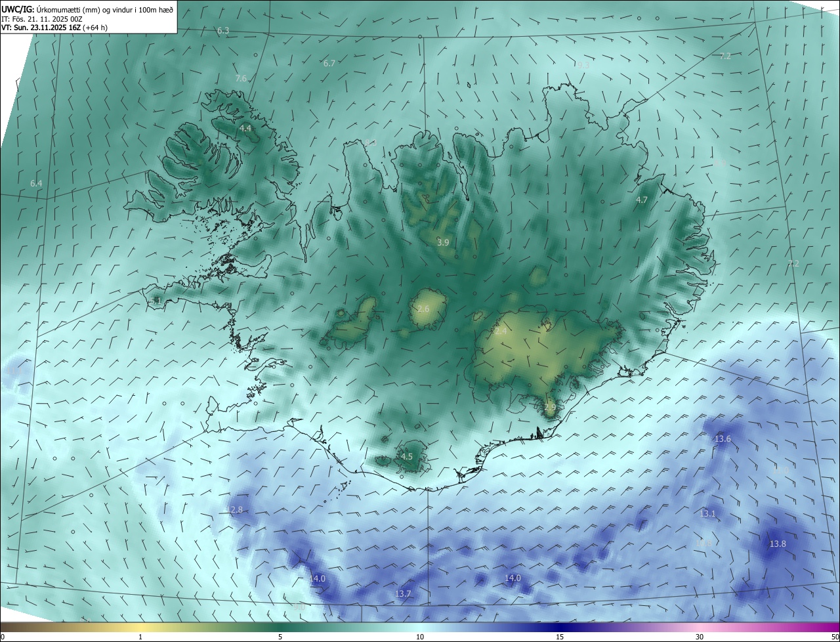Click the 30 tick on the colour scale
This screenshot has width=840, height=642.
pos(700,637)
